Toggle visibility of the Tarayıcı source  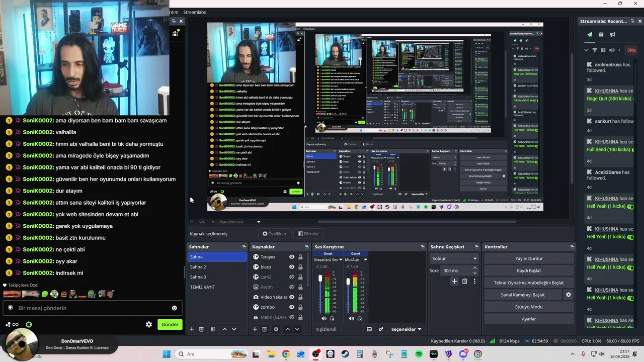291,257
